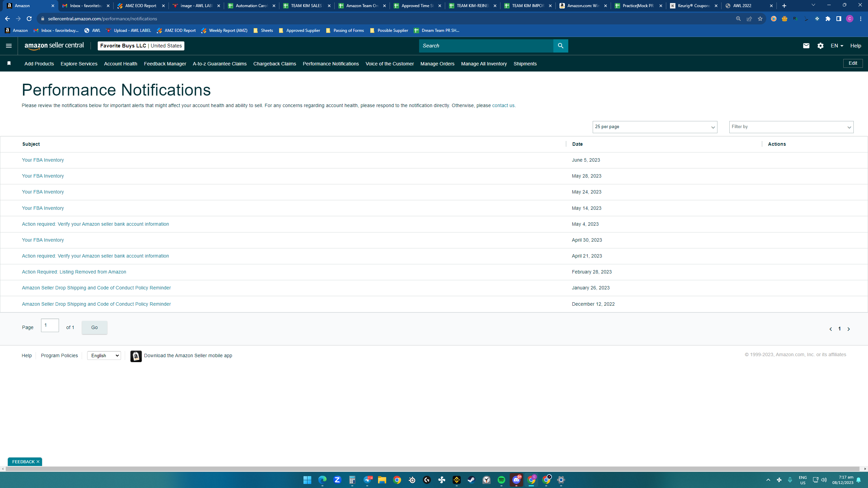Open the Chrome three-dot menu
Viewport: 868px width, 488px height.
[861, 19]
